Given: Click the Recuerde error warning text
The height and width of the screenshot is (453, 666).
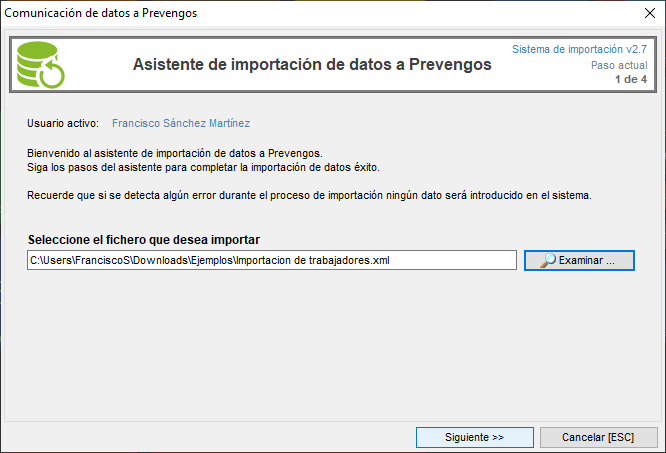Looking at the screenshot, I should pyautogui.click(x=310, y=195).
